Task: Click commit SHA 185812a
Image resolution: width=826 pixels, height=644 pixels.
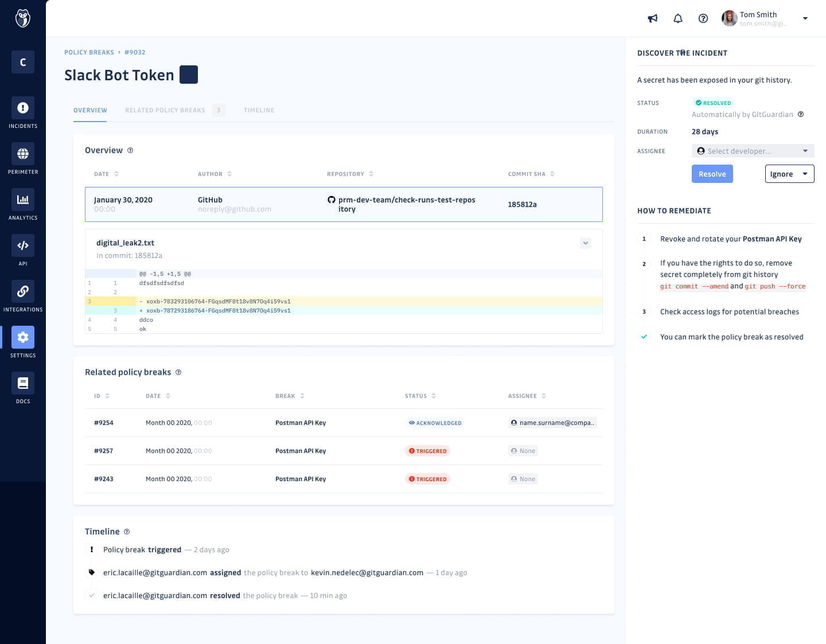Action: (522, 204)
